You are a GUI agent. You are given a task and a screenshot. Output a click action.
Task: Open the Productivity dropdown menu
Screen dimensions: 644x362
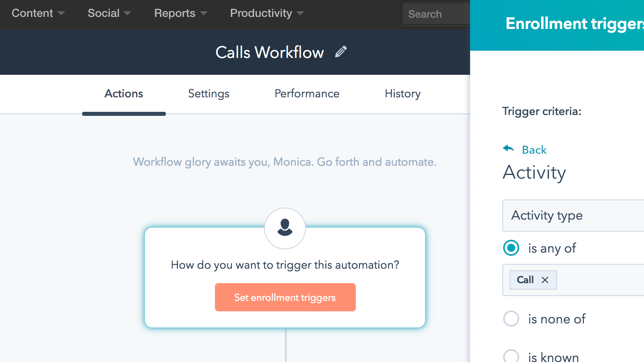pyautogui.click(x=266, y=13)
